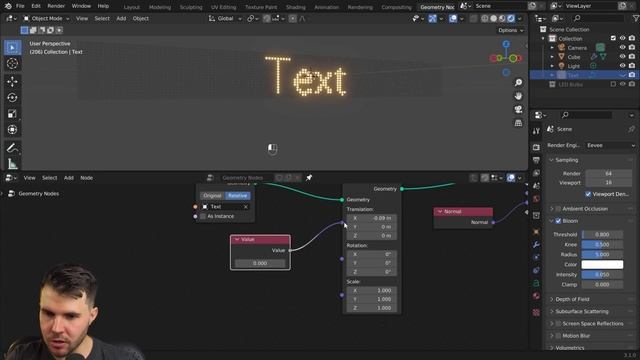Open the Edit menu

[36, 6]
